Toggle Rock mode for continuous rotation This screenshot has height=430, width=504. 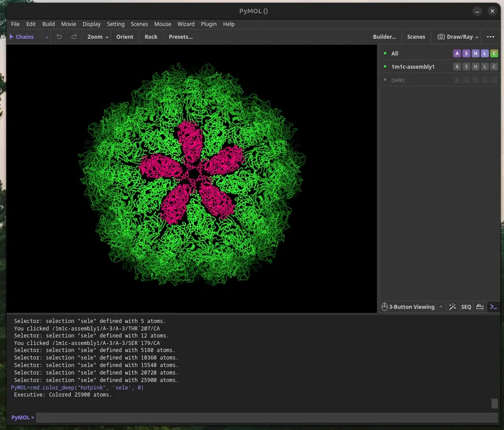click(151, 37)
